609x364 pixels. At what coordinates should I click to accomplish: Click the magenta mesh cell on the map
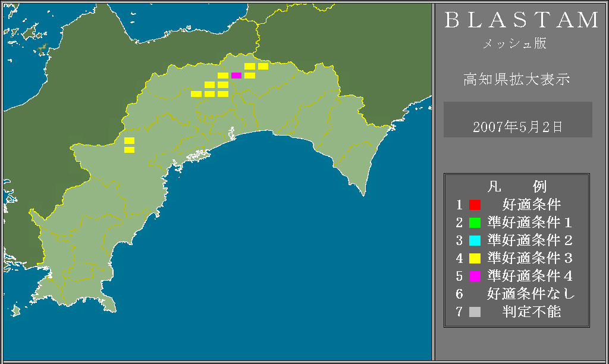tap(236, 76)
